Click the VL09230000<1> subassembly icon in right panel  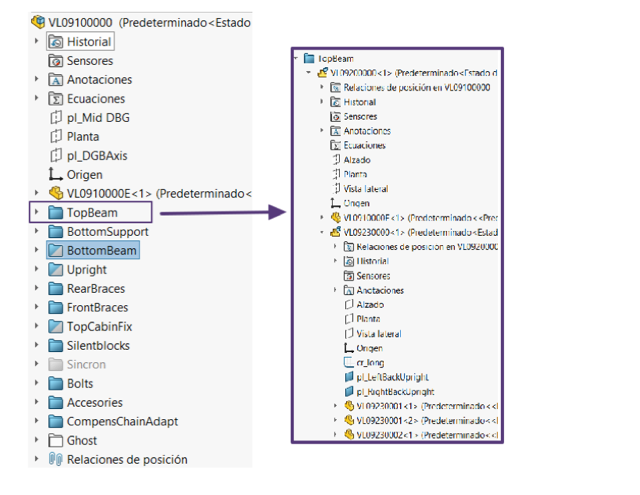click(336, 232)
